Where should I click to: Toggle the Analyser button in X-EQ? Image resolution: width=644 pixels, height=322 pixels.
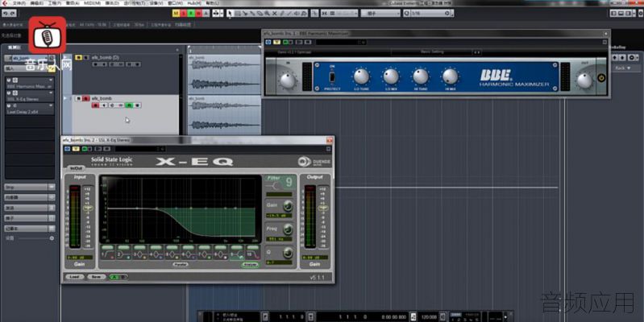tap(250, 265)
